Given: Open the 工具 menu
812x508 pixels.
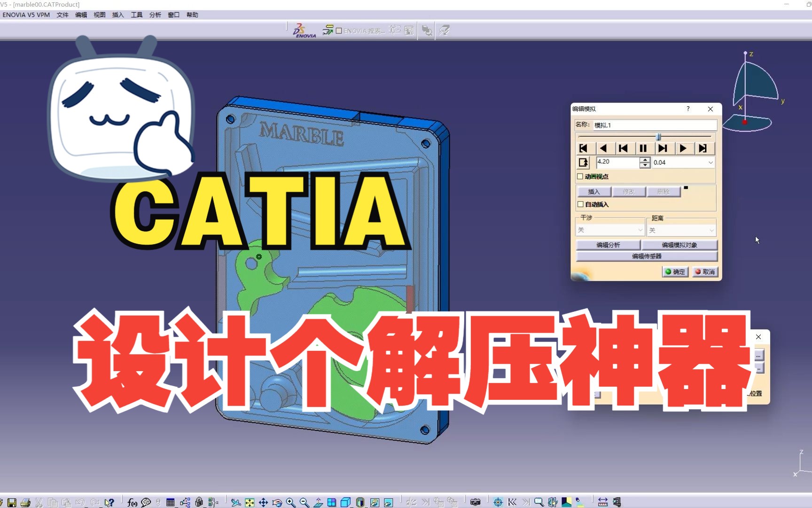Looking at the screenshot, I should coord(137,15).
